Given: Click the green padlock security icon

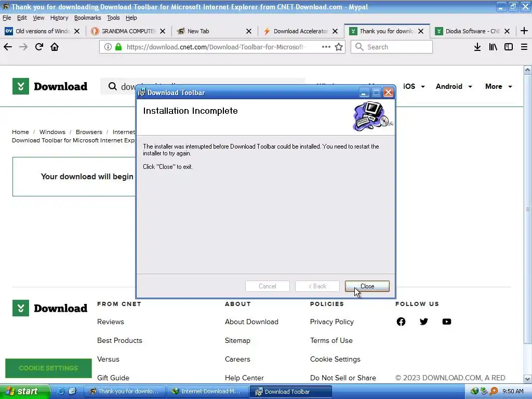Looking at the screenshot, I should 118,47.
